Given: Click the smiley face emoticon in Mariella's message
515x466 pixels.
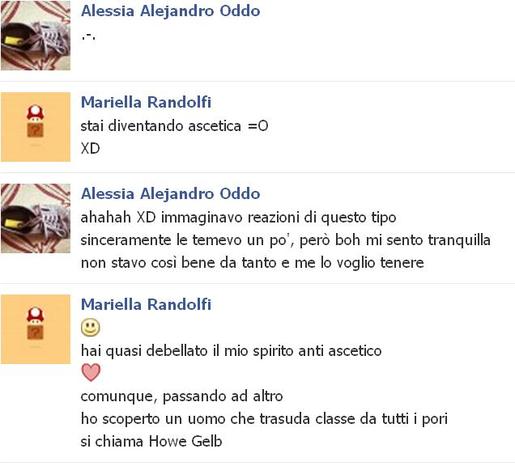Looking at the screenshot, I should [90, 327].
